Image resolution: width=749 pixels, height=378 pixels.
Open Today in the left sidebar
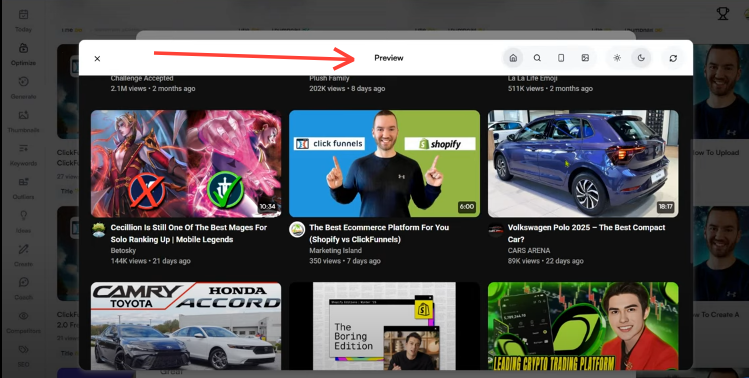pos(23,21)
